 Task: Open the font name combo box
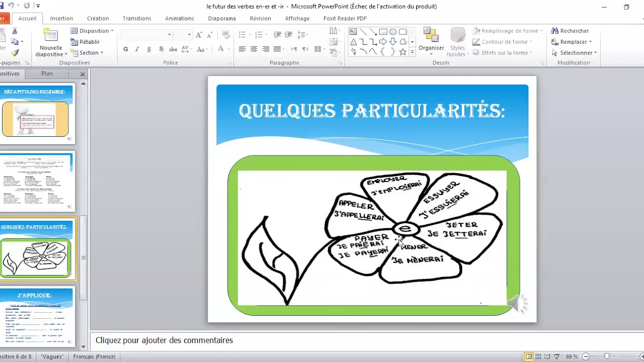(146, 35)
